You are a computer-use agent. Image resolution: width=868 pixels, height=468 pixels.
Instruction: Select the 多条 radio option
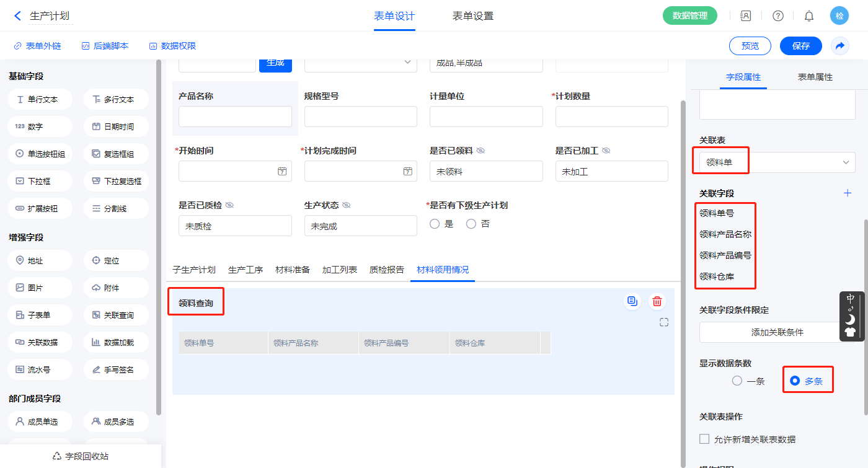pos(795,381)
